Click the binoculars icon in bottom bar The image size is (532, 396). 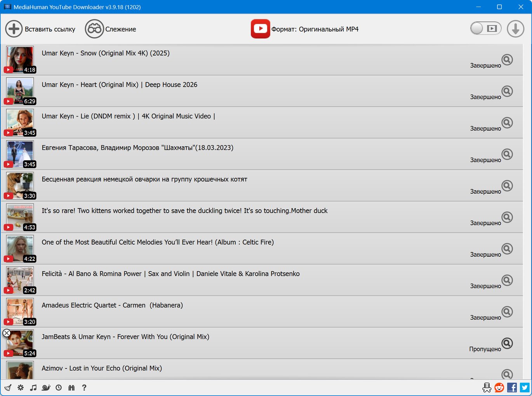71,387
